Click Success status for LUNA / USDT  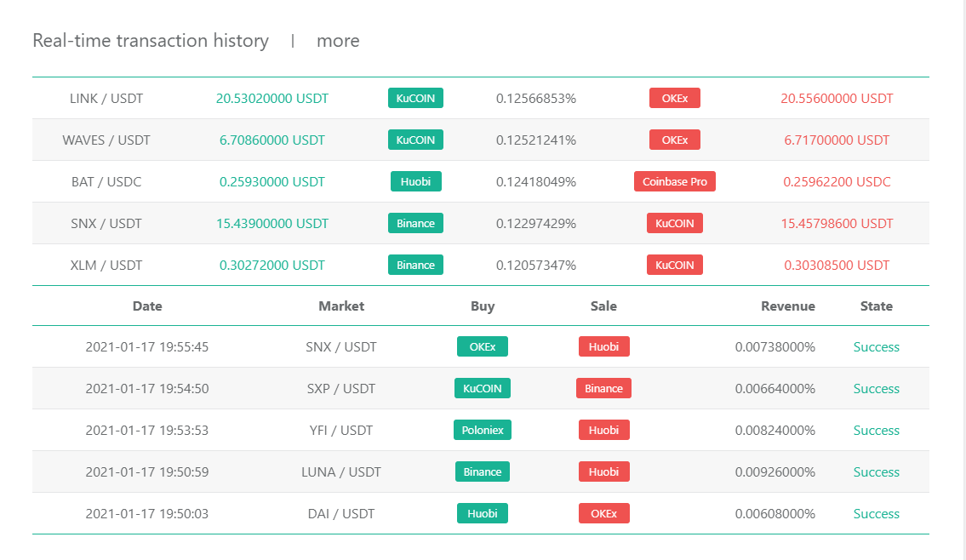tap(876, 471)
